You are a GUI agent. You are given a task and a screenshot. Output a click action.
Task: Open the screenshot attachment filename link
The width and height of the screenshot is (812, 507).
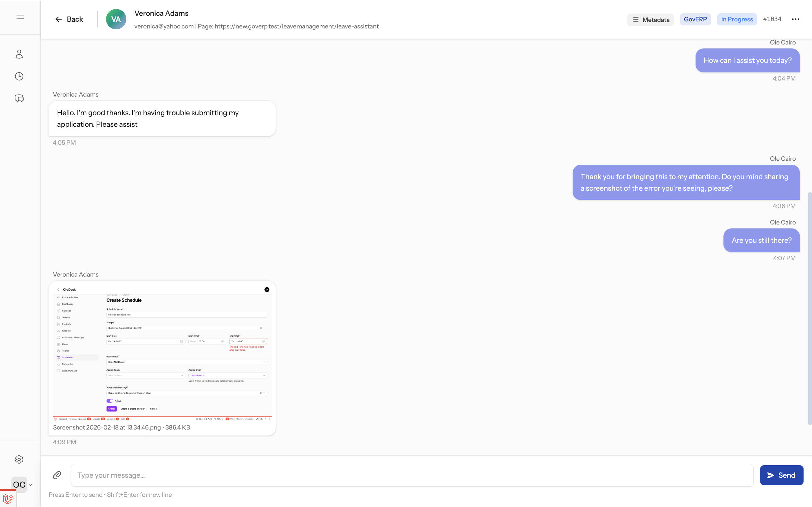coord(121,427)
